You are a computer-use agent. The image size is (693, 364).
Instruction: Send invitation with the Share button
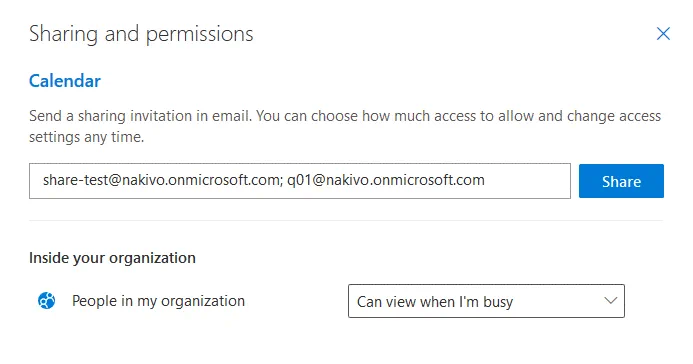pyautogui.click(x=621, y=181)
